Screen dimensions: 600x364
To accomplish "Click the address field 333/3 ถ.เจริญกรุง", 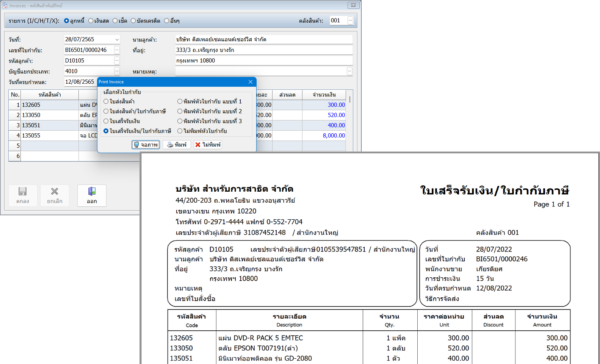I will pos(264,50).
